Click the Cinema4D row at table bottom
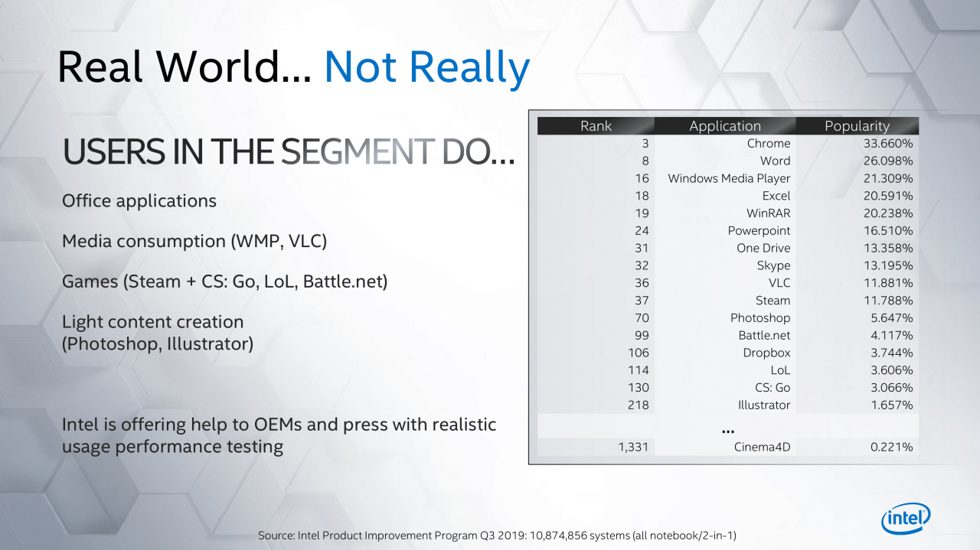Viewport: 980px width, 550px height. [x=727, y=447]
